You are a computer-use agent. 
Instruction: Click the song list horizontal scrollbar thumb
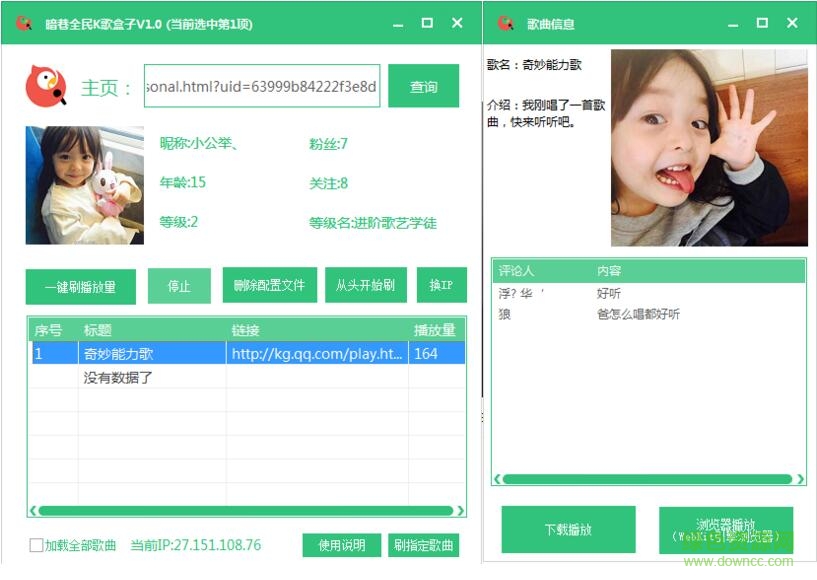245,511
